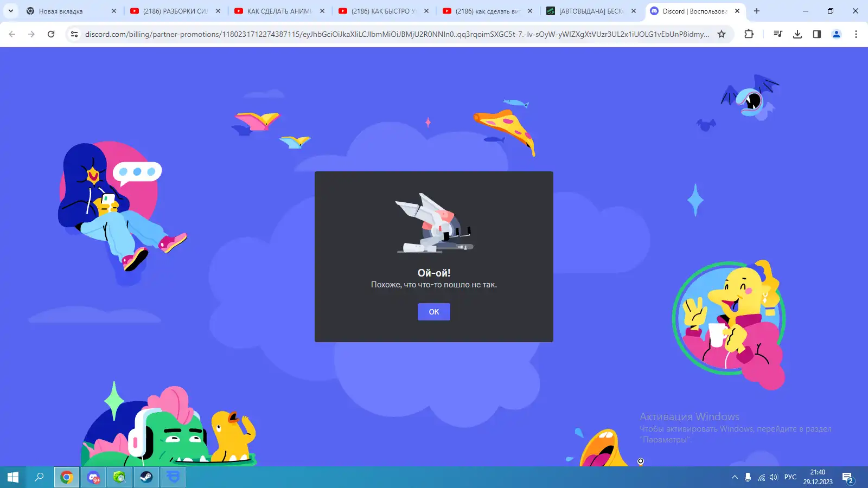Switch to the КАК СДЕЛАТЬ АНИМ YouTube tab
The width and height of the screenshot is (868, 488).
coord(279,11)
